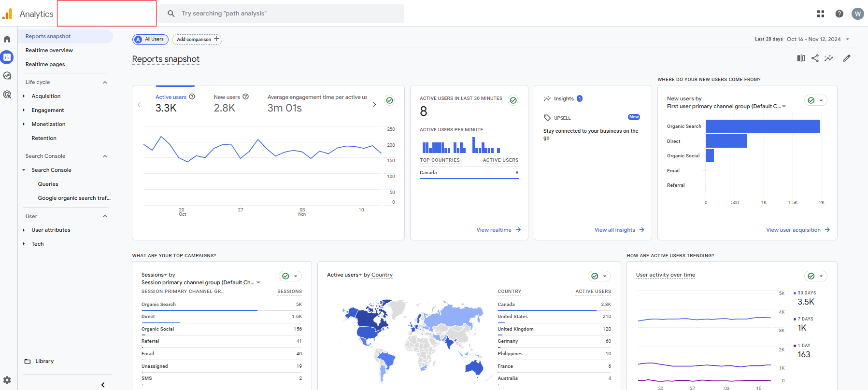Open the compare data view icon
The width and height of the screenshot is (868, 390).
[x=801, y=58]
